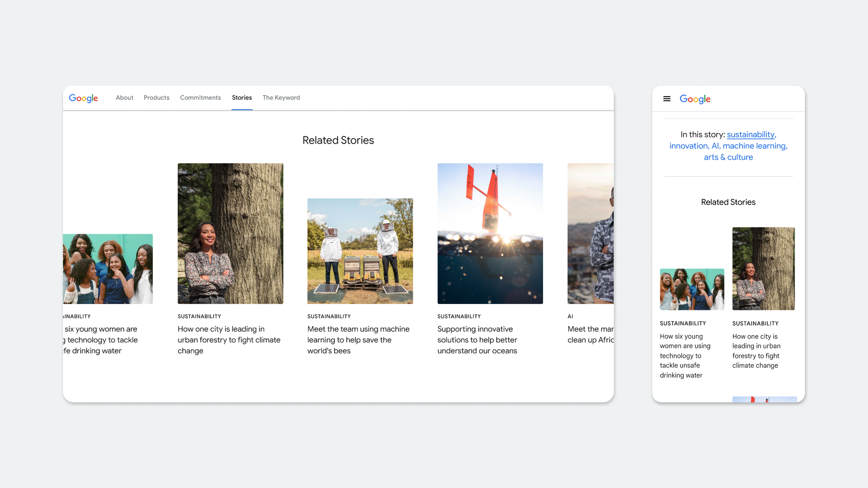Switch to the Stories tab
The height and width of the screenshot is (488, 868).
pyautogui.click(x=242, y=97)
